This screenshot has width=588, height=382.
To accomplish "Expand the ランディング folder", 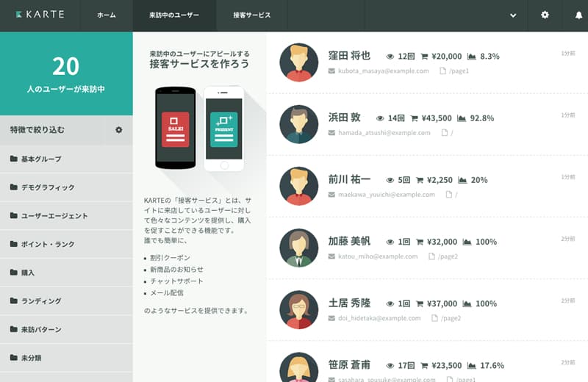I will [66, 301].
